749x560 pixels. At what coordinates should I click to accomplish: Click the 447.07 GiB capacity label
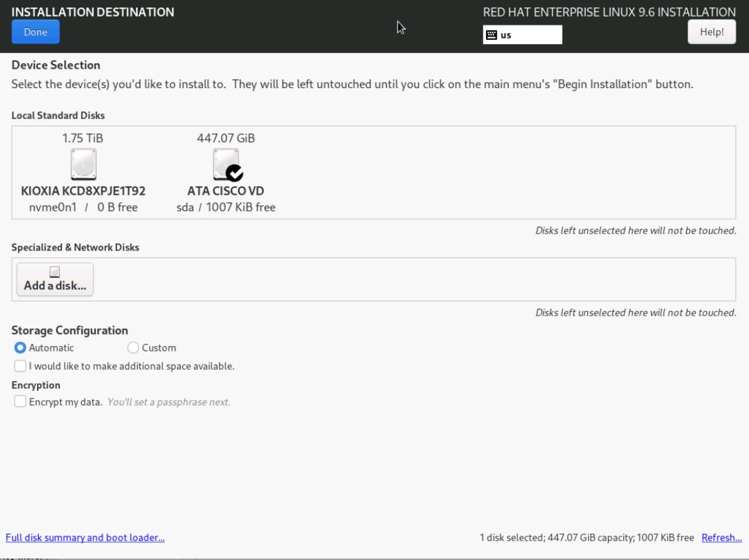coord(226,138)
